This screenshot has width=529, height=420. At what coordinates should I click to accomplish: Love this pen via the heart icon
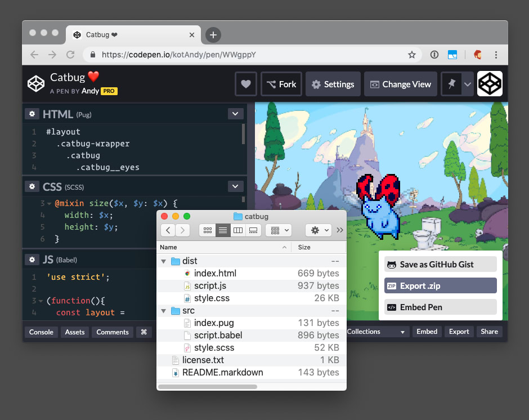(x=246, y=83)
